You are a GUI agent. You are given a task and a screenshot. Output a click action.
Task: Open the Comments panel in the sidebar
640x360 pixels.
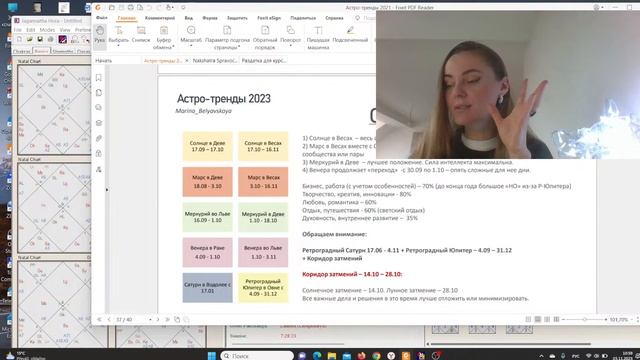(x=99, y=107)
